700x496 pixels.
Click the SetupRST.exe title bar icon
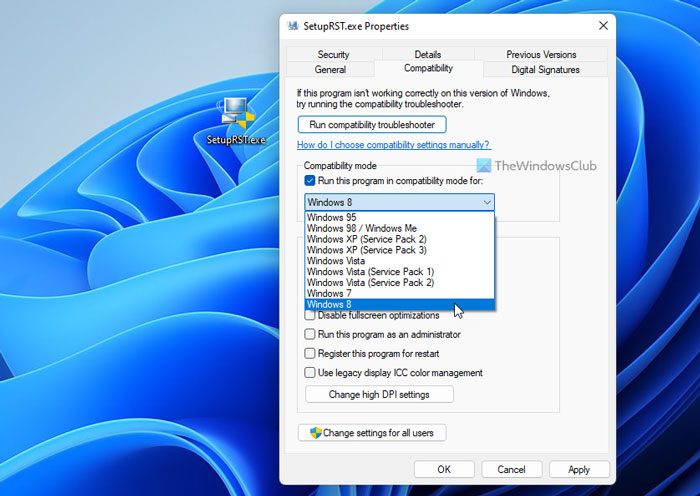pyautogui.click(x=293, y=26)
